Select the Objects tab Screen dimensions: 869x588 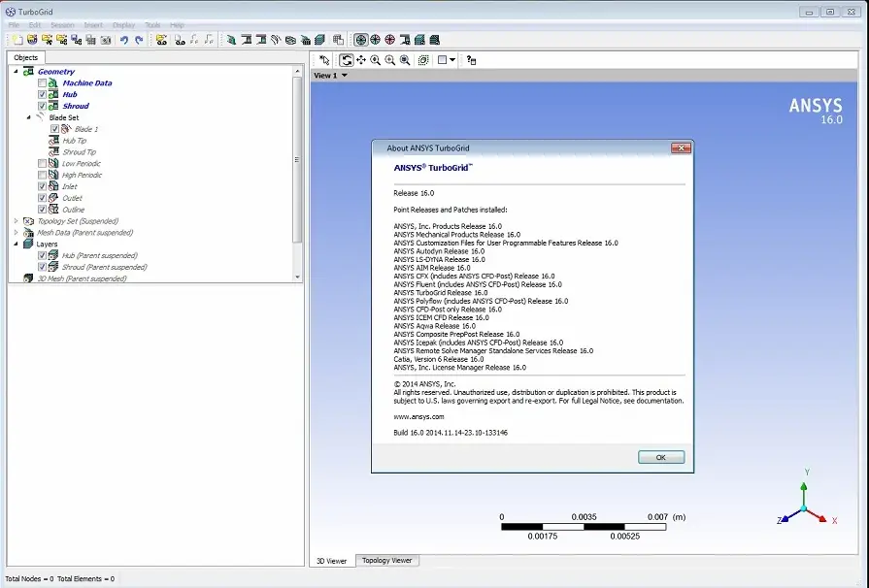click(x=25, y=57)
